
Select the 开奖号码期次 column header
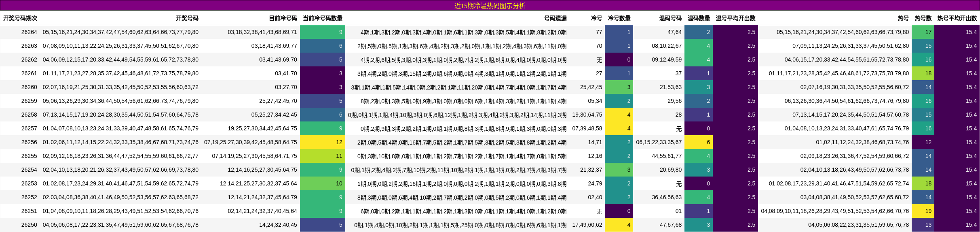tap(20, 18)
